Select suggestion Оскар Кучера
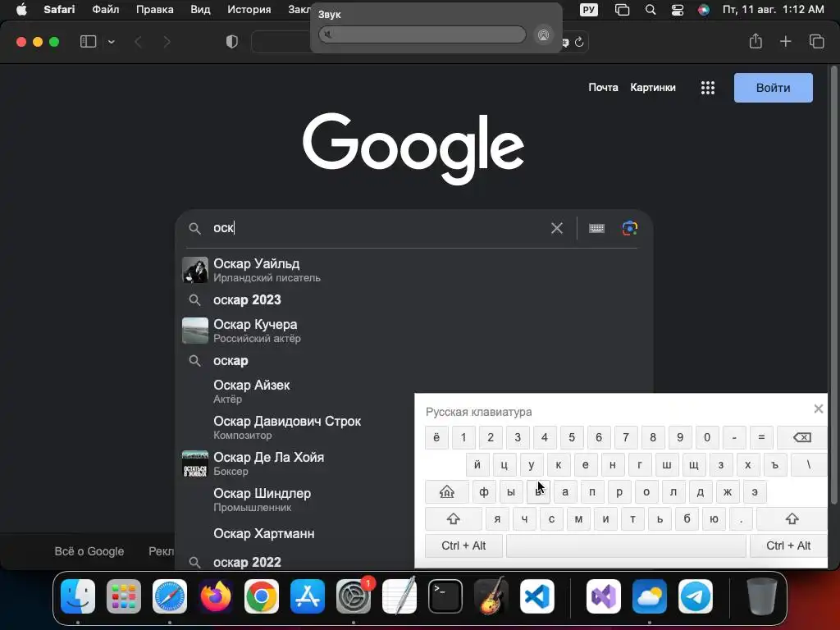 [413, 331]
